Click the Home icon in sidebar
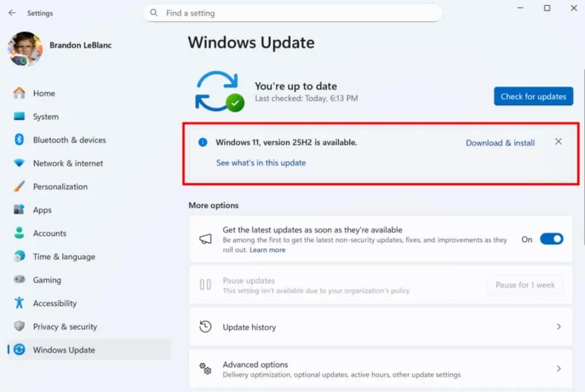585x392 pixels. (19, 93)
